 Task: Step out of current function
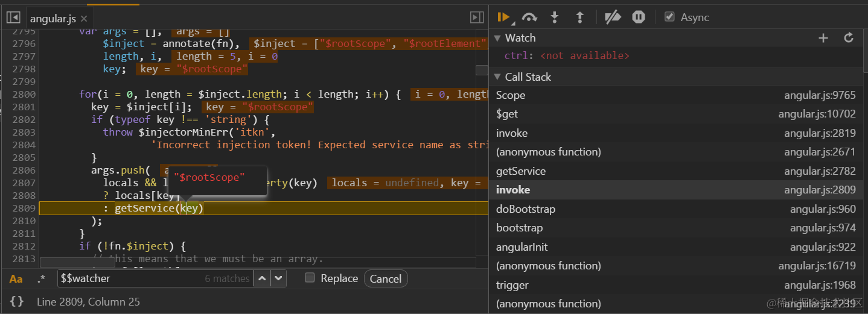pyautogui.click(x=579, y=17)
